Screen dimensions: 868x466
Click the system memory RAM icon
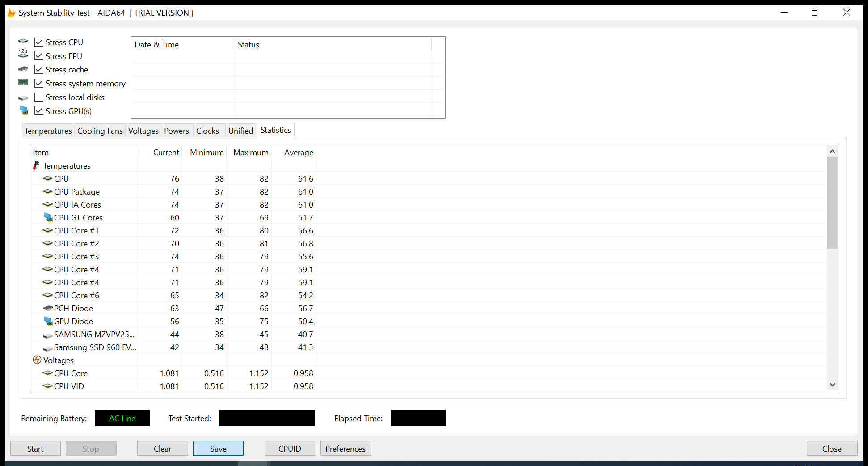point(23,82)
